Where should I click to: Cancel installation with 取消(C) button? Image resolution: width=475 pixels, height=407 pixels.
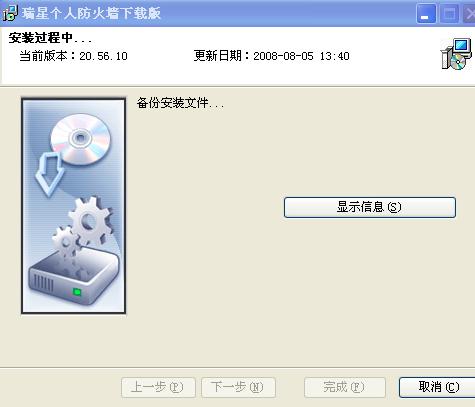tap(437, 387)
